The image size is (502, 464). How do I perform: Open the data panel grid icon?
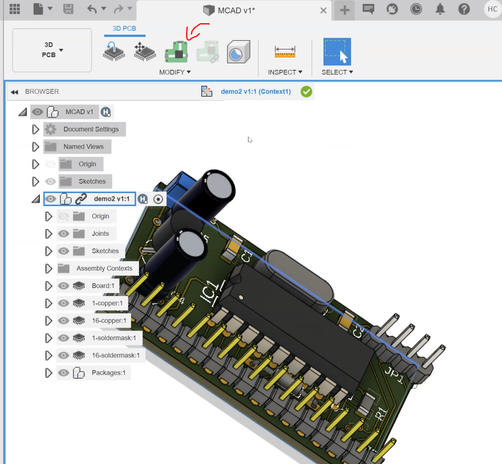[15, 9]
